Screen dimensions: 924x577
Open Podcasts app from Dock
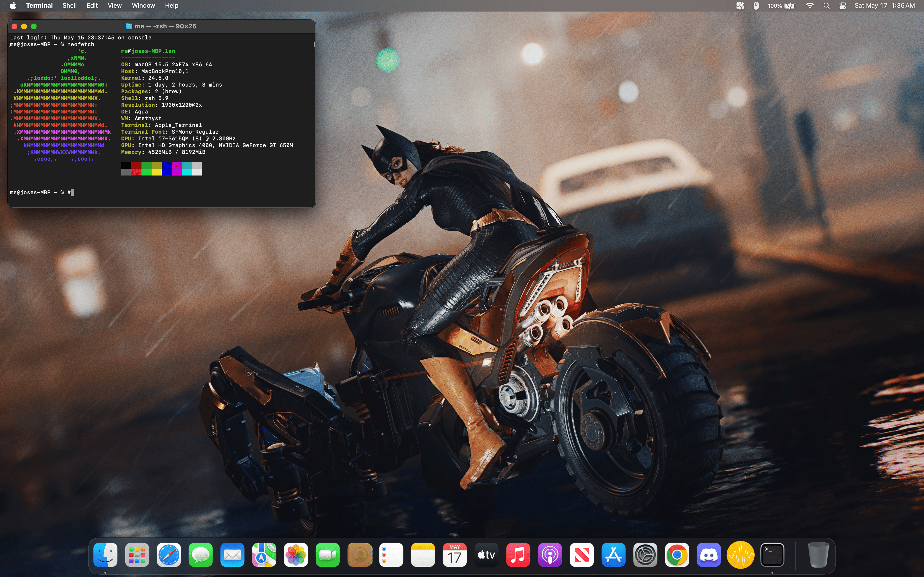[550, 554]
